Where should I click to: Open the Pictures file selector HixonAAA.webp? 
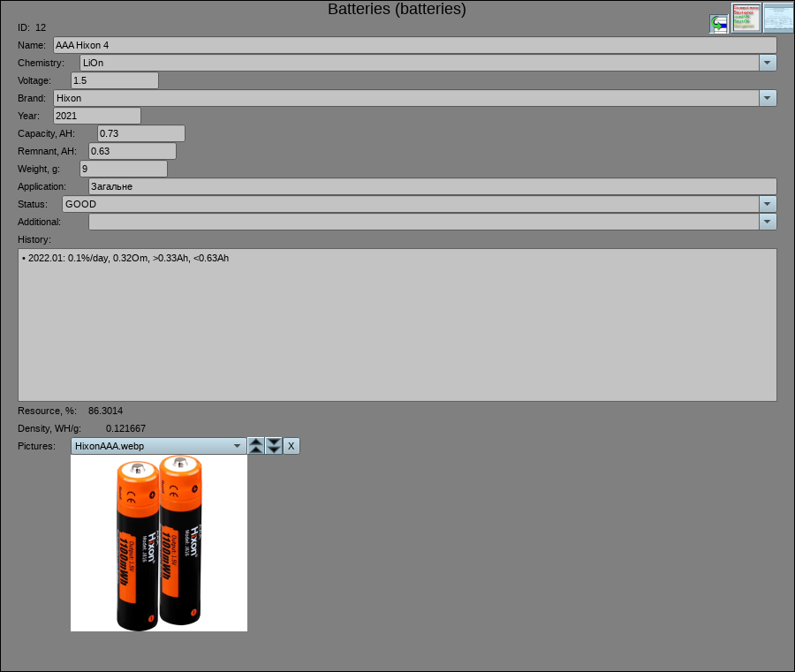click(158, 446)
